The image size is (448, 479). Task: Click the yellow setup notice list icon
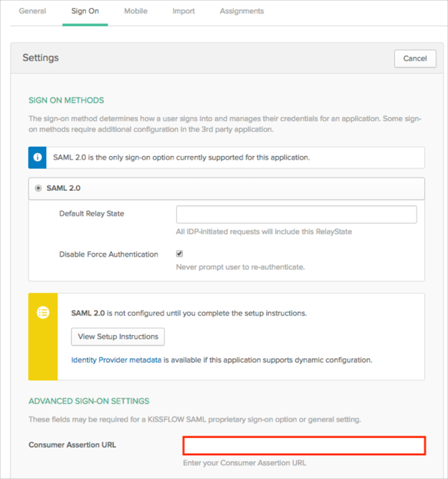click(43, 313)
